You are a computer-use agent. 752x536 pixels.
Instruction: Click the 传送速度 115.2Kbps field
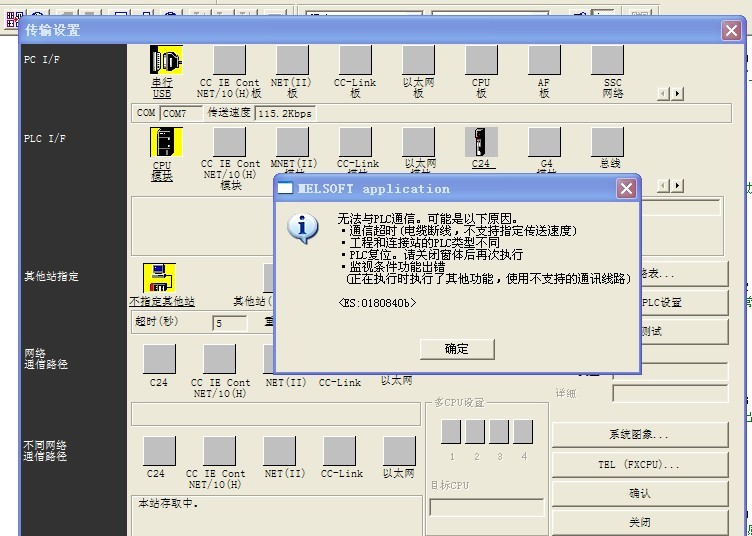pyautogui.click(x=285, y=113)
